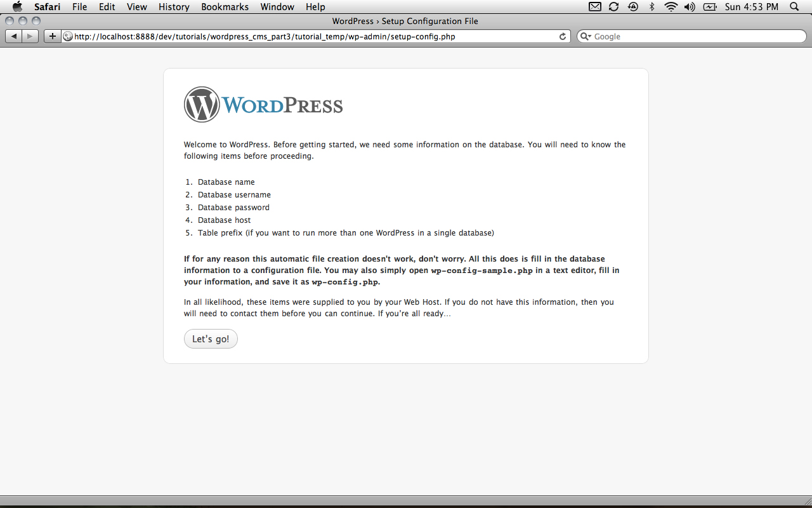Click the wp-config-sample.php text

click(482, 271)
